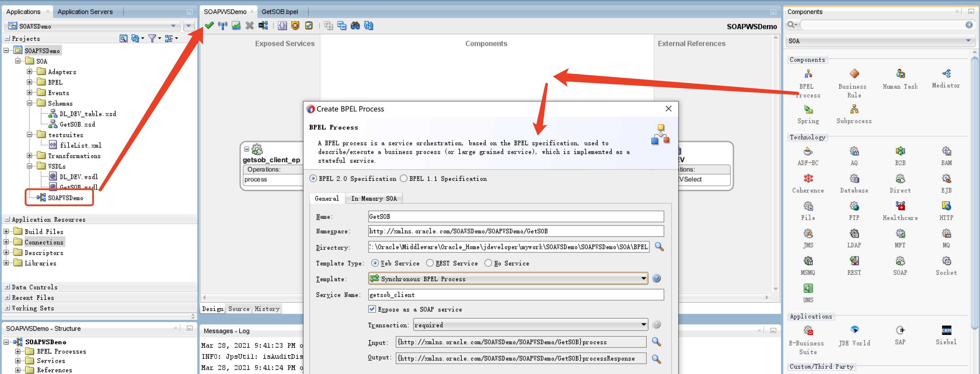Select BPEL 1.1 Specification radio button
Screen dimensions: 980x374
click(404, 179)
